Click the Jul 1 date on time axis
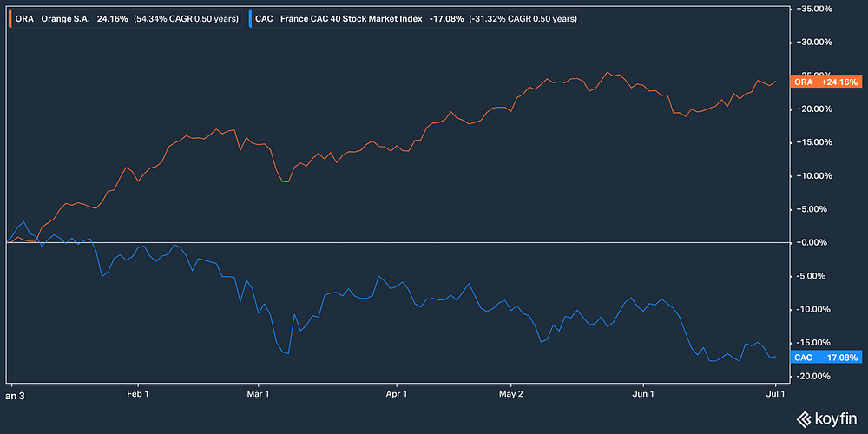The height and width of the screenshot is (434, 868). (775, 394)
